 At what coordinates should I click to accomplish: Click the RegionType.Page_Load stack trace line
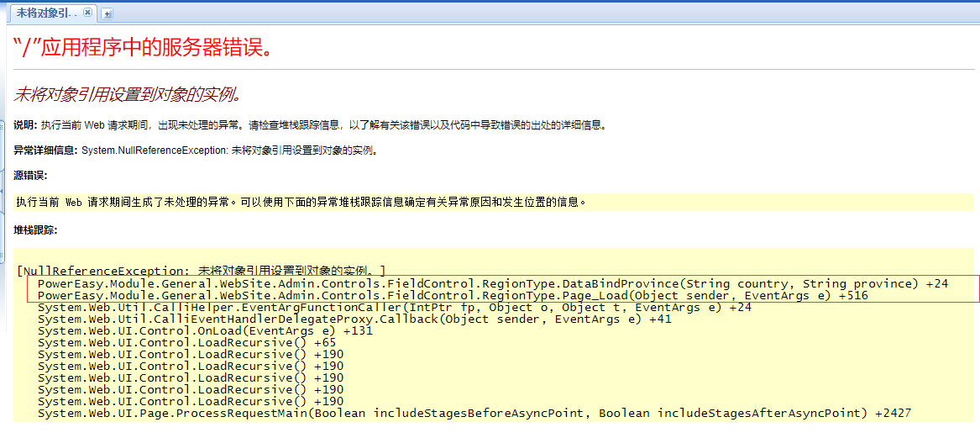(452, 296)
